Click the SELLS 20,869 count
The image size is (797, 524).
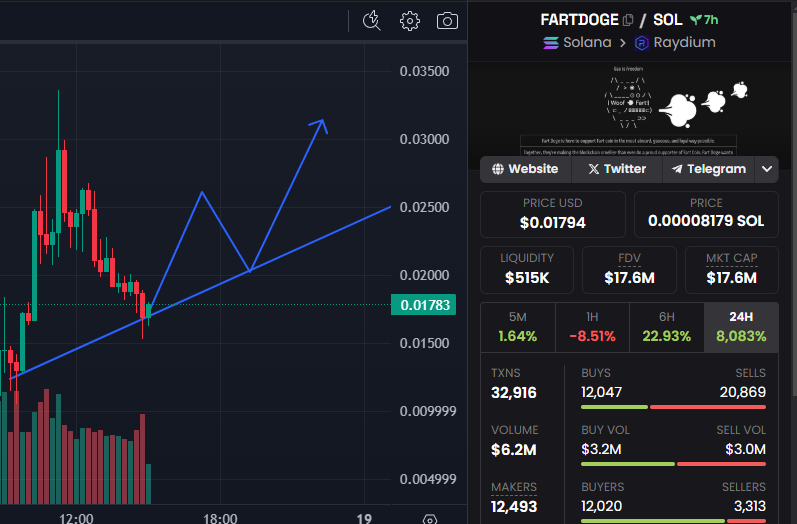click(743, 392)
